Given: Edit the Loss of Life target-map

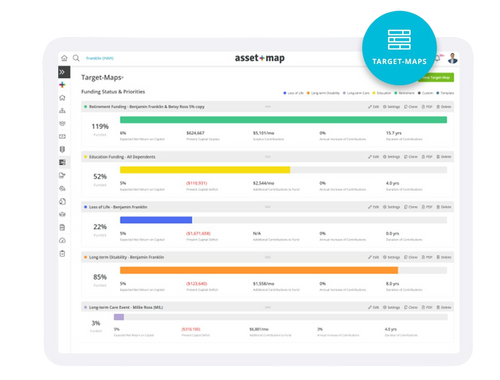Looking at the screenshot, I should pos(374,207).
